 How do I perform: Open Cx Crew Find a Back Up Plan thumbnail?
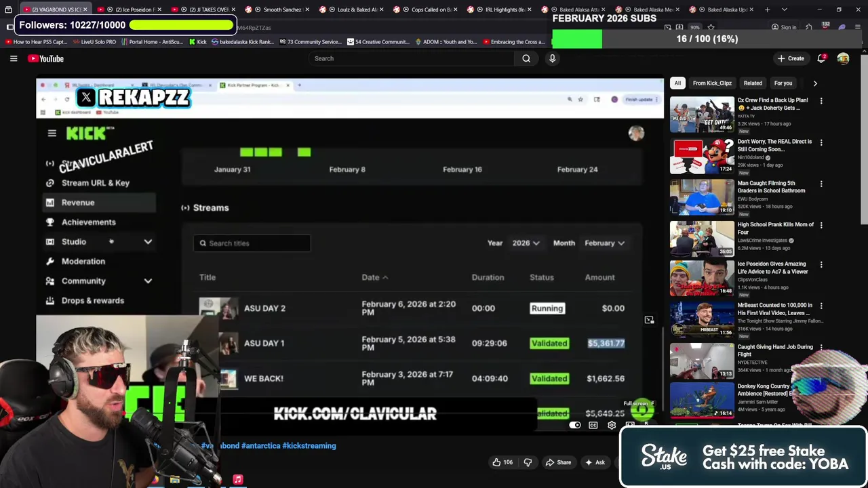pyautogui.click(x=702, y=115)
